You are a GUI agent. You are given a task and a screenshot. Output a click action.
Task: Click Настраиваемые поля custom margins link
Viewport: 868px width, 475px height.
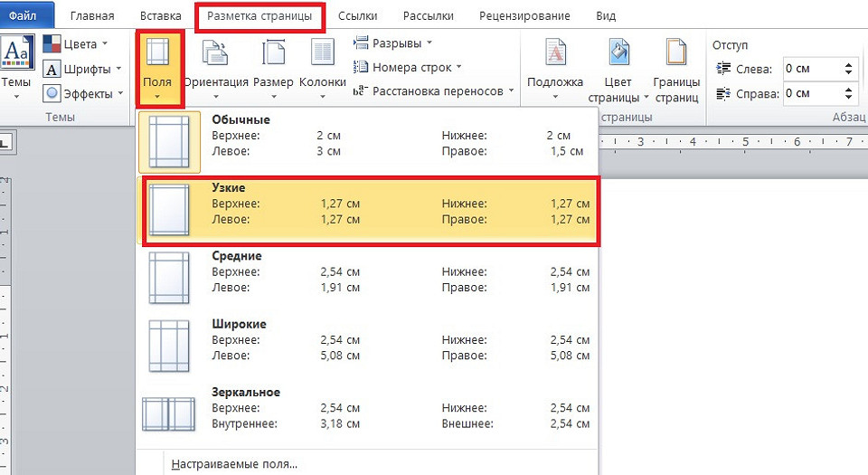click(x=233, y=465)
